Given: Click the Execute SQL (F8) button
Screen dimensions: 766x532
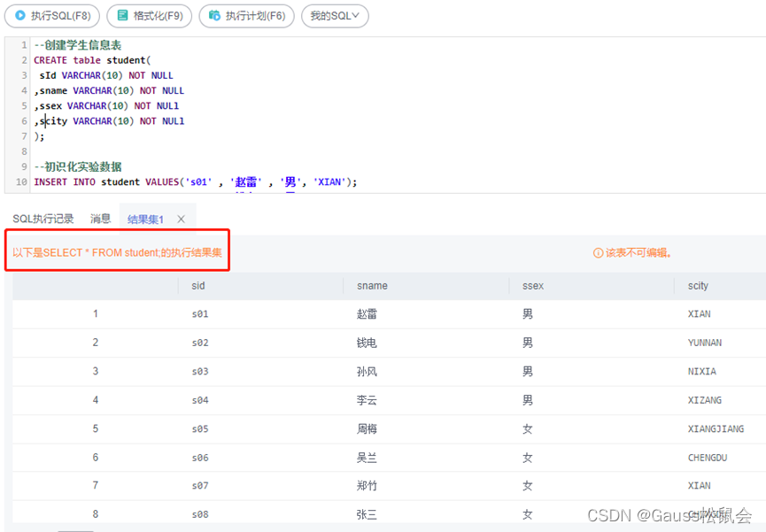Looking at the screenshot, I should pos(52,16).
